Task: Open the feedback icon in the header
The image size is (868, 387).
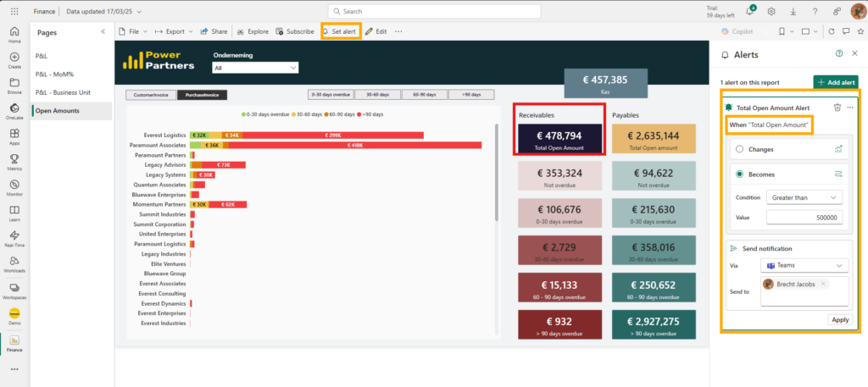Action: 837,11
